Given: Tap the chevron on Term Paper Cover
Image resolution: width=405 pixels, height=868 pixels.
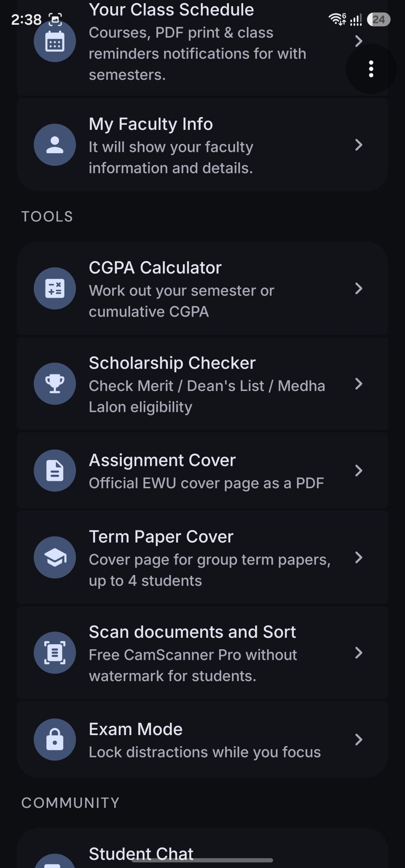Looking at the screenshot, I should click(359, 557).
